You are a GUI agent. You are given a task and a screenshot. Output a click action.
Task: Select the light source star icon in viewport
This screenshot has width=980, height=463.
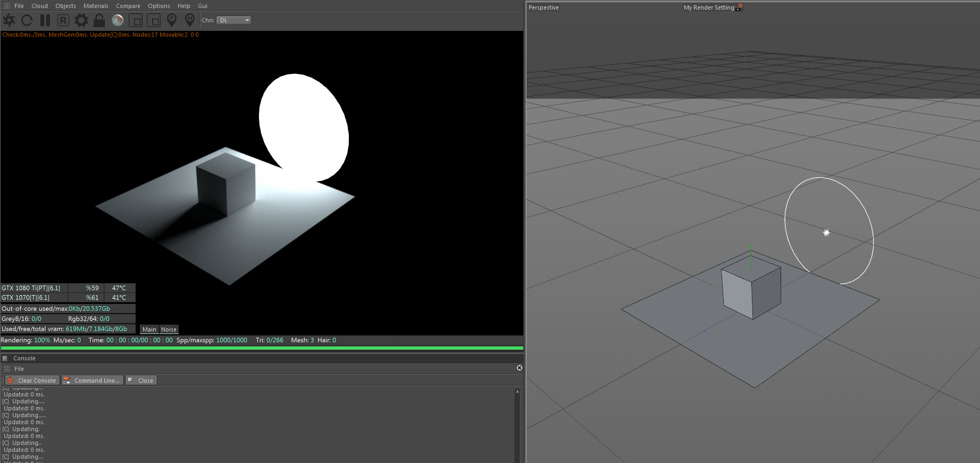pos(826,233)
